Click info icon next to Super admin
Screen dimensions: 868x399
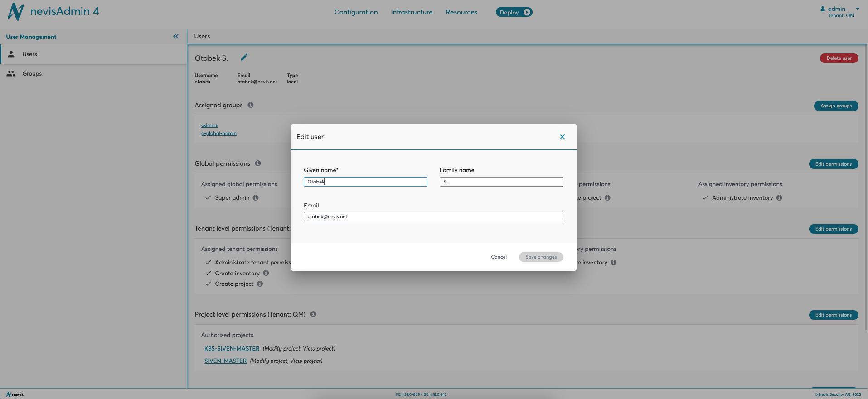(256, 198)
